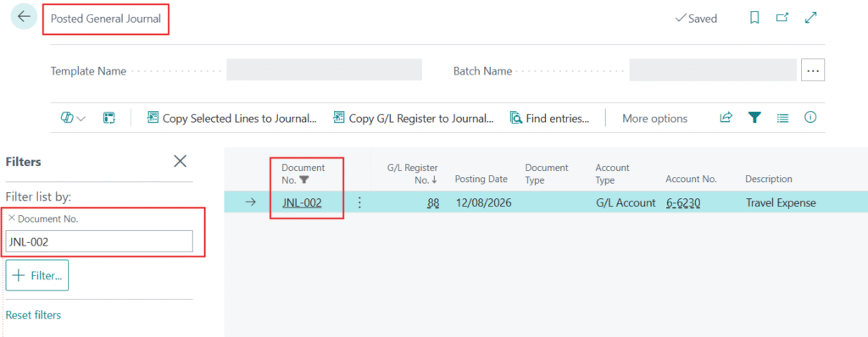Click Reset filters link
This screenshot has width=868, height=337.
click(x=33, y=315)
